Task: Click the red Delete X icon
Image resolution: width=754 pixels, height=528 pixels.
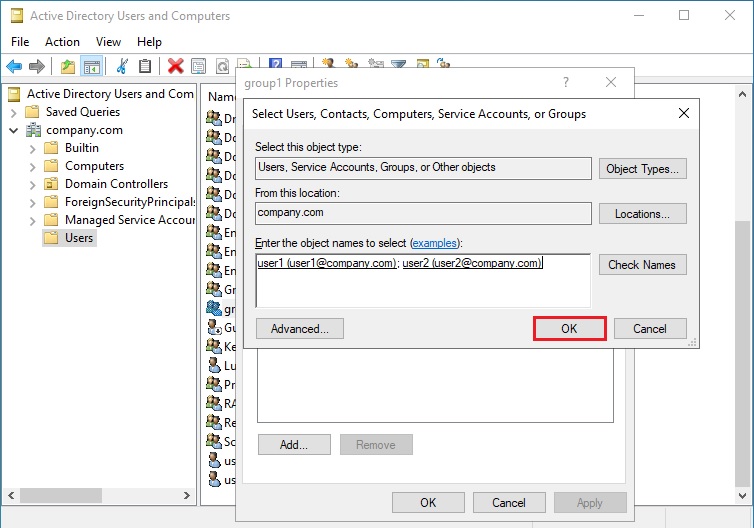Action: point(175,67)
